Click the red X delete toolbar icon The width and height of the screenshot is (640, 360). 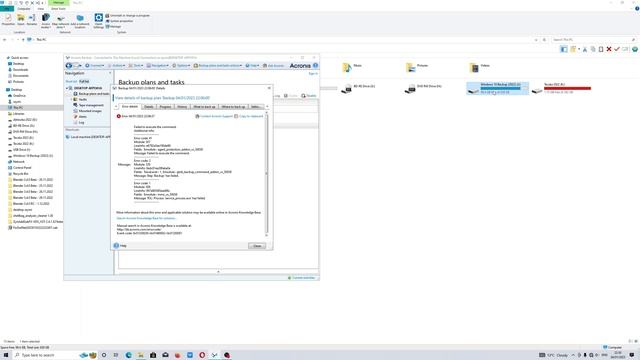pyautogui.click(x=609, y=49)
